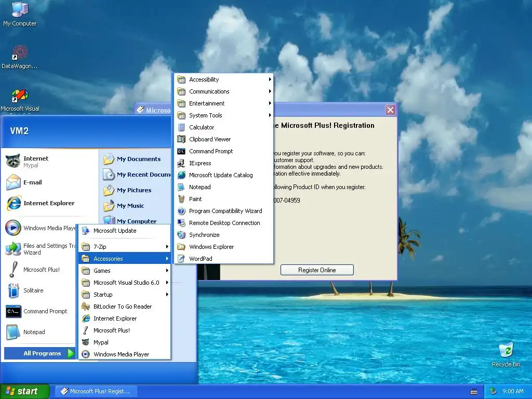Open Solitaire icon in Start menu
The image size is (532, 399).
(13, 290)
